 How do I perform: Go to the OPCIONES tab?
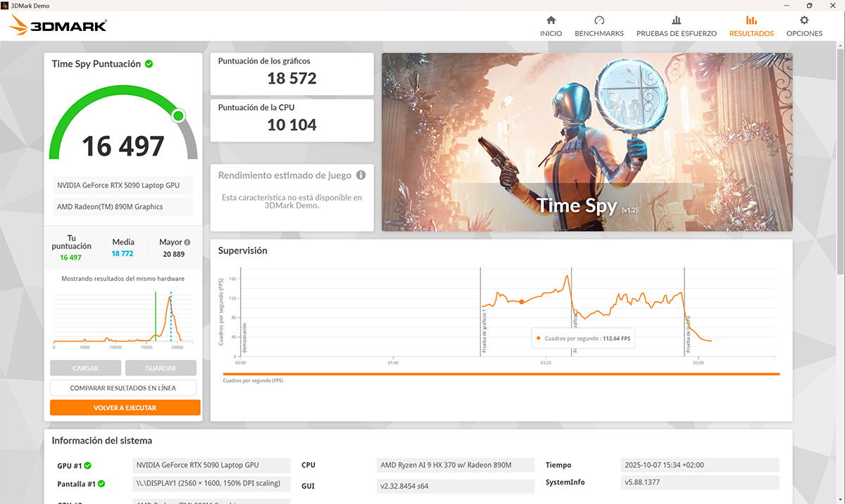[x=804, y=33]
